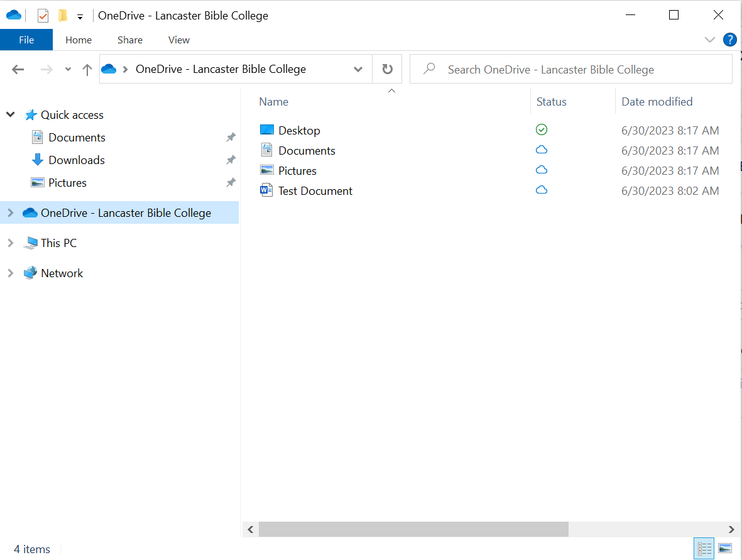Click the Word icon for Test Document

click(x=266, y=190)
